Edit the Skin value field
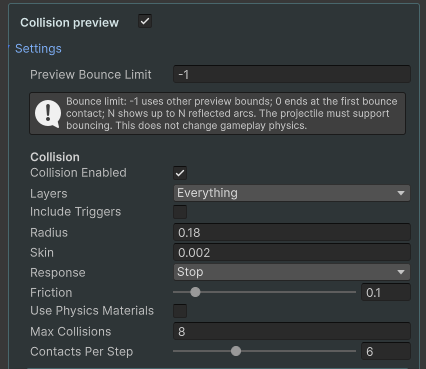 tap(292, 252)
